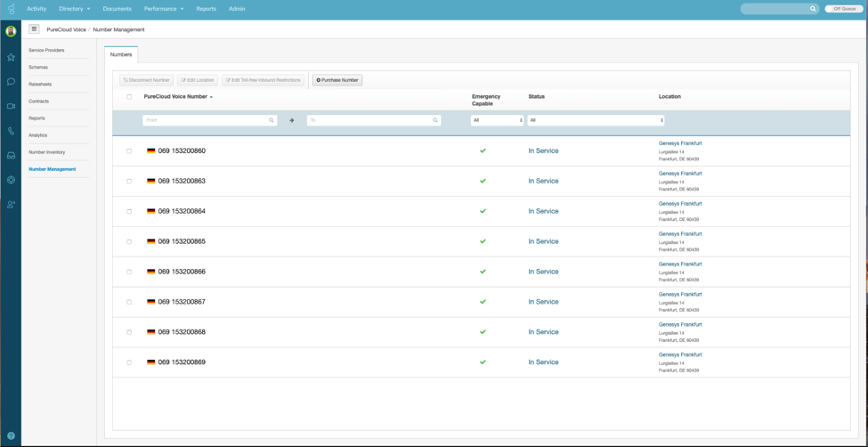Open the Reports item in top navigation

(x=206, y=9)
